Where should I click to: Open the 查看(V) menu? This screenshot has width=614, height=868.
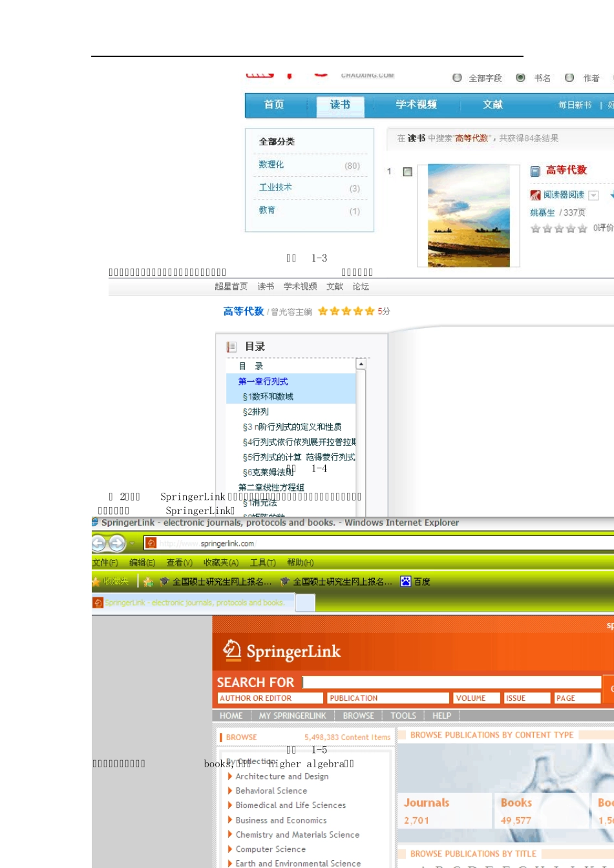point(179,563)
